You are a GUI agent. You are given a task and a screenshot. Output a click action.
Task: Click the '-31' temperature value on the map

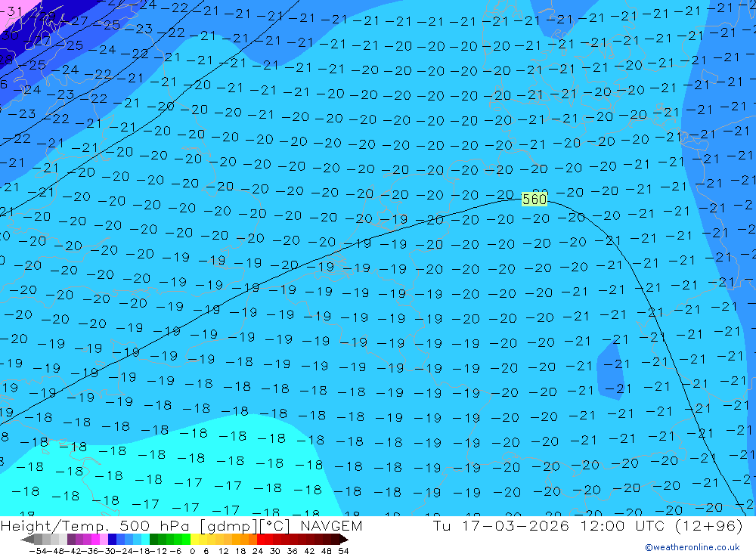tap(11, 11)
